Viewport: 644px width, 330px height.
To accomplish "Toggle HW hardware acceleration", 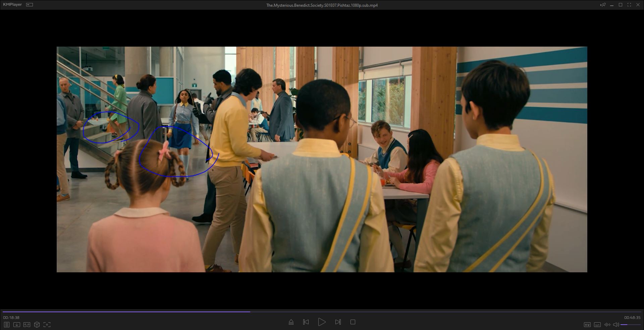I will point(587,325).
